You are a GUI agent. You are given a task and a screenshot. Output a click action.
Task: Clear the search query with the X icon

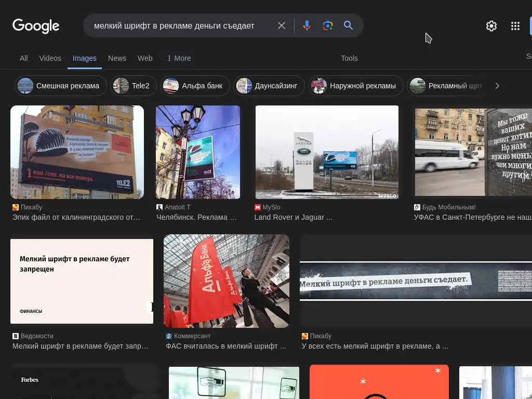point(282,25)
